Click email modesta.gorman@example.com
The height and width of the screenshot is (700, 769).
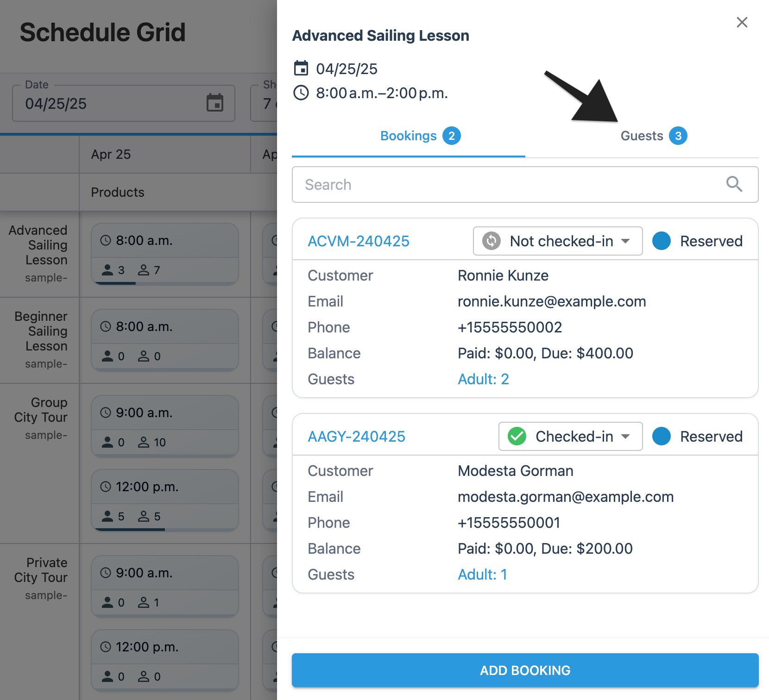[566, 497]
